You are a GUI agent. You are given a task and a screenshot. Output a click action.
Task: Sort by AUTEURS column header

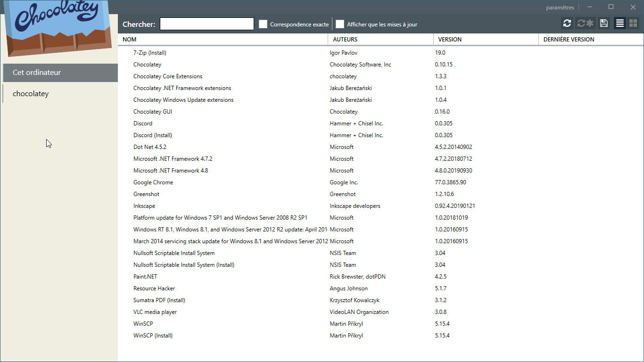tap(381, 40)
